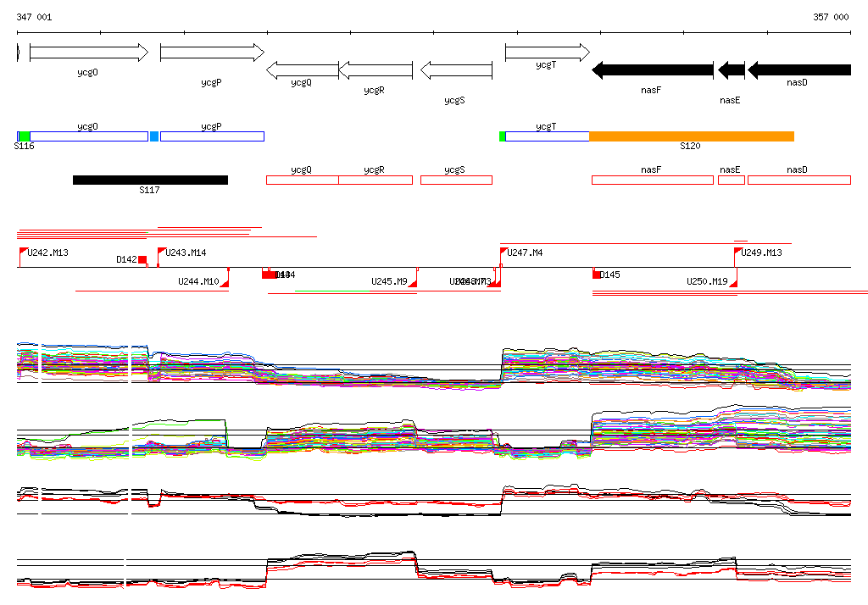
Task: Click the red D142 square marker
Action: (142, 259)
